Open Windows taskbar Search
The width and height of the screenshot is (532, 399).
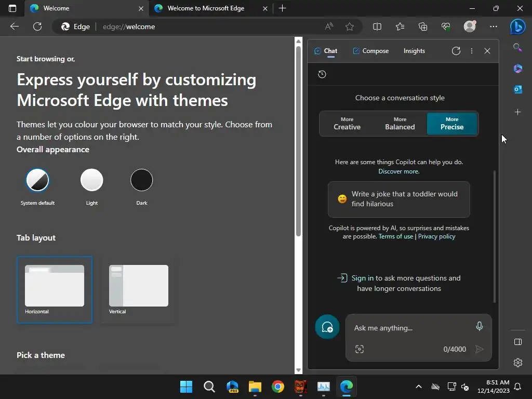tap(209, 387)
